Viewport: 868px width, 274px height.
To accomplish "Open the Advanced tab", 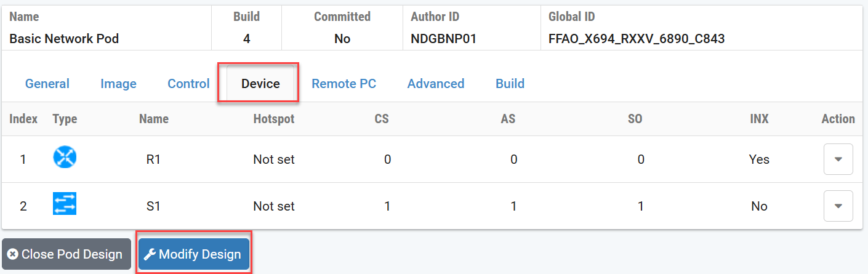I will point(436,84).
